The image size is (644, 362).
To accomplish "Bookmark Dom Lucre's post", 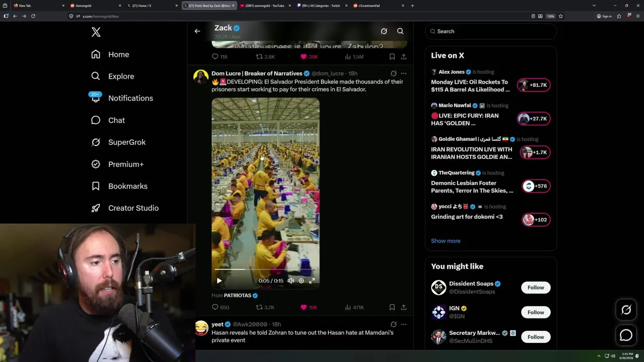I will [x=392, y=307].
